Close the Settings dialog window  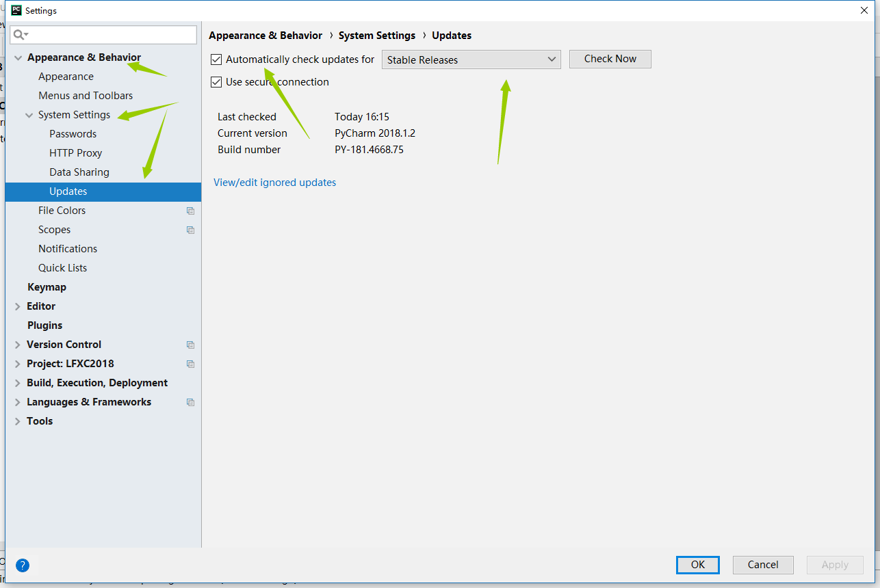pyautogui.click(x=865, y=10)
